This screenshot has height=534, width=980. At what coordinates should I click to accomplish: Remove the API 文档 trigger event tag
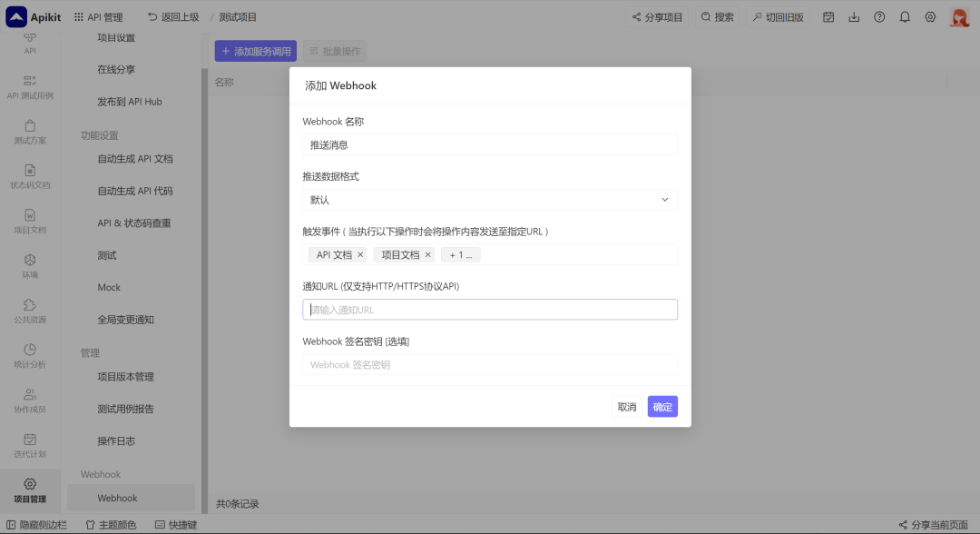(x=361, y=255)
